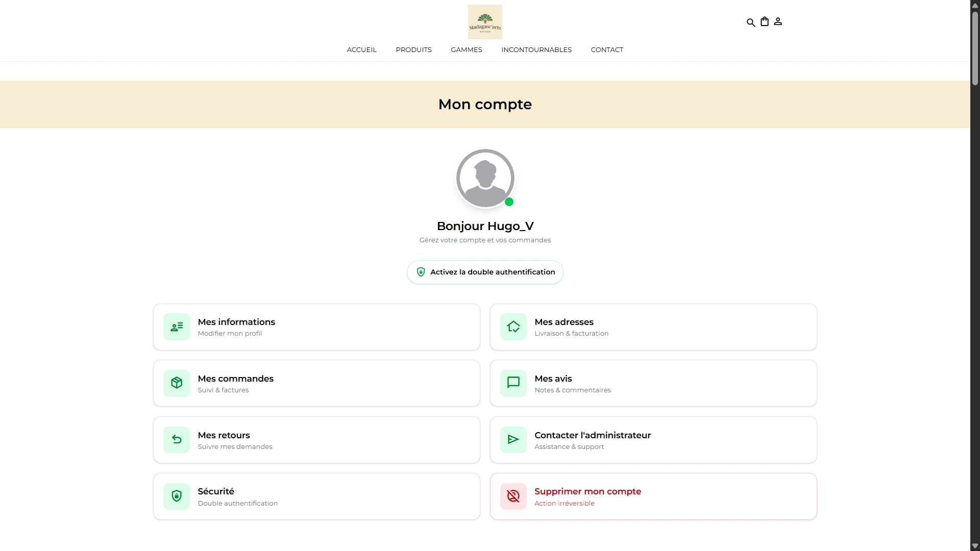Open Mes avis title link
The width and height of the screenshot is (980, 551).
[553, 379]
